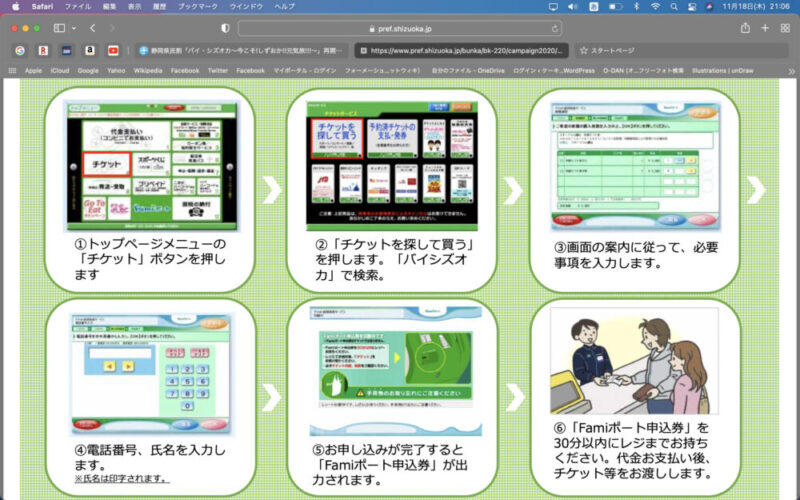Switch to the pinned Google tab
Image resolution: width=800 pixels, height=500 pixels.
tap(20, 51)
